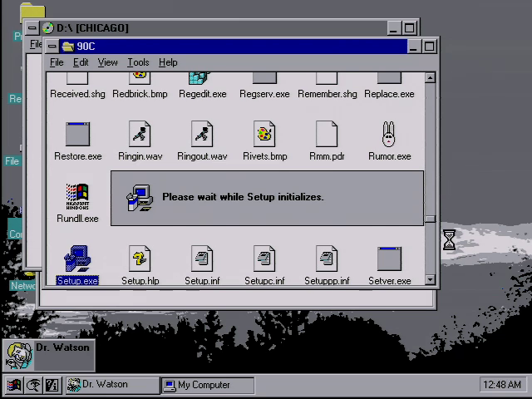Maximize the D:\ [CHICAGO] window
This screenshot has height=399, width=532.
pos(410,28)
